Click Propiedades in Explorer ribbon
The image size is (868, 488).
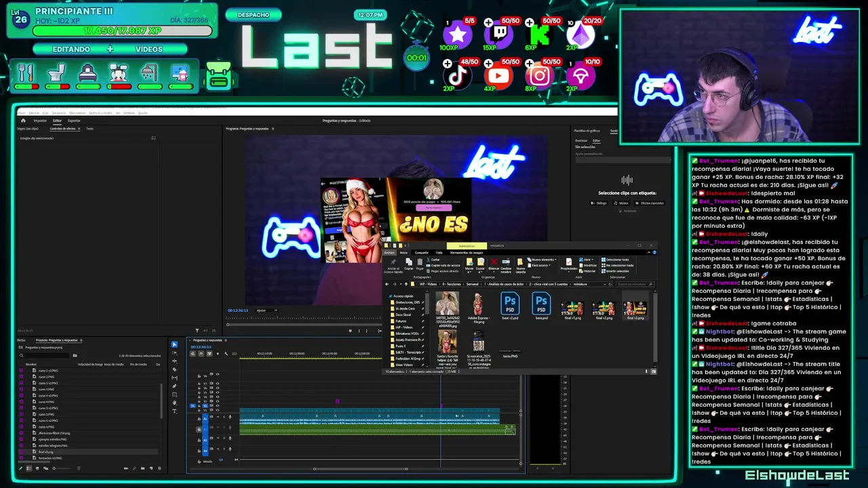click(x=569, y=264)
